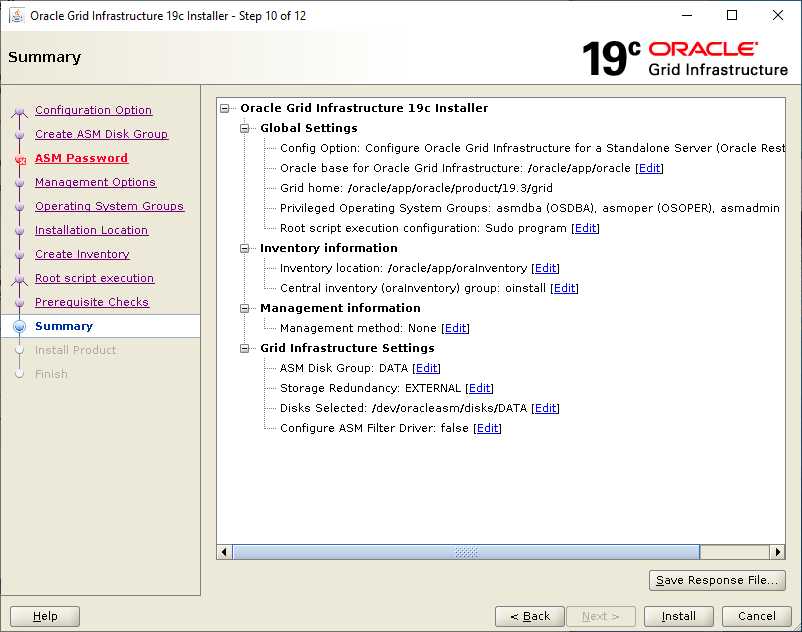Edit Configure ASM Filter Driver setting
Screen dimensions: 802x632
tap(487, 428)
